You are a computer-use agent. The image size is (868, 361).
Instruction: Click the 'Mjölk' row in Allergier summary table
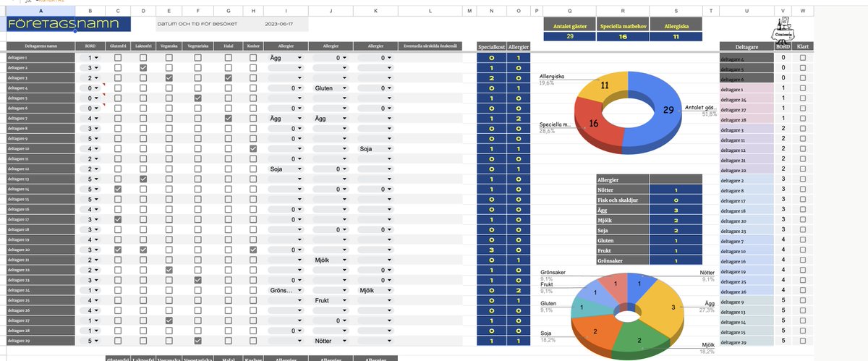(648, 221)
